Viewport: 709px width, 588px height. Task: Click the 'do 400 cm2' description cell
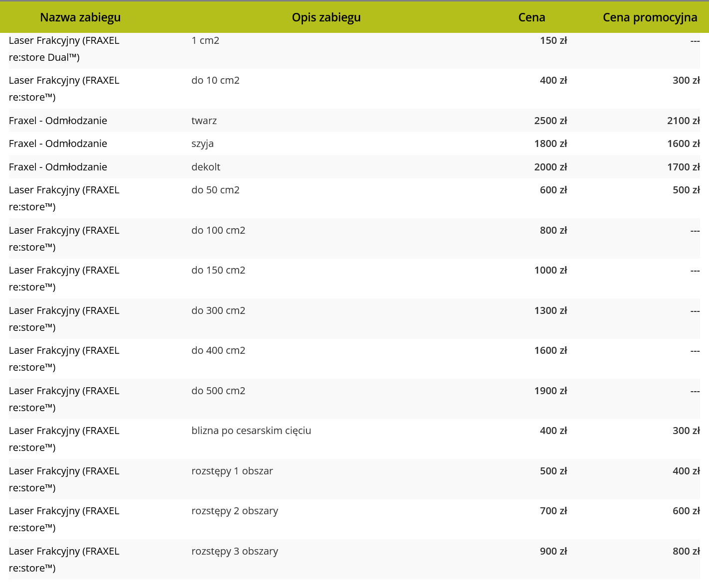pyautogui.click(x=219, y=350)
